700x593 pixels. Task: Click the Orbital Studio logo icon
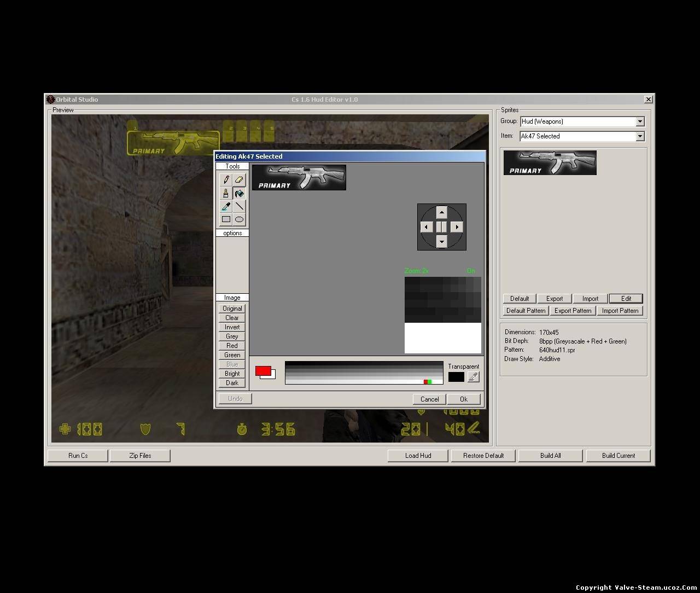[x=51, y=99]
